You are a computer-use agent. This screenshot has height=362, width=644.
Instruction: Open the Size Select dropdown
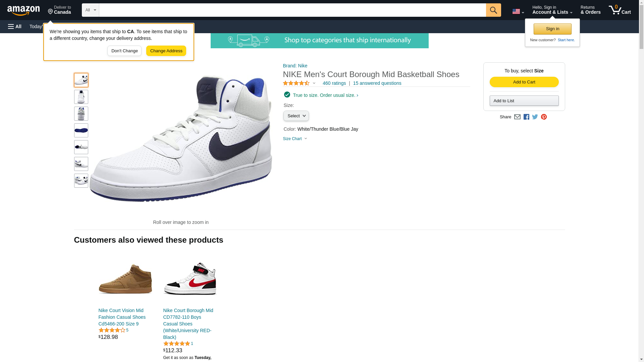click(296, 116)
